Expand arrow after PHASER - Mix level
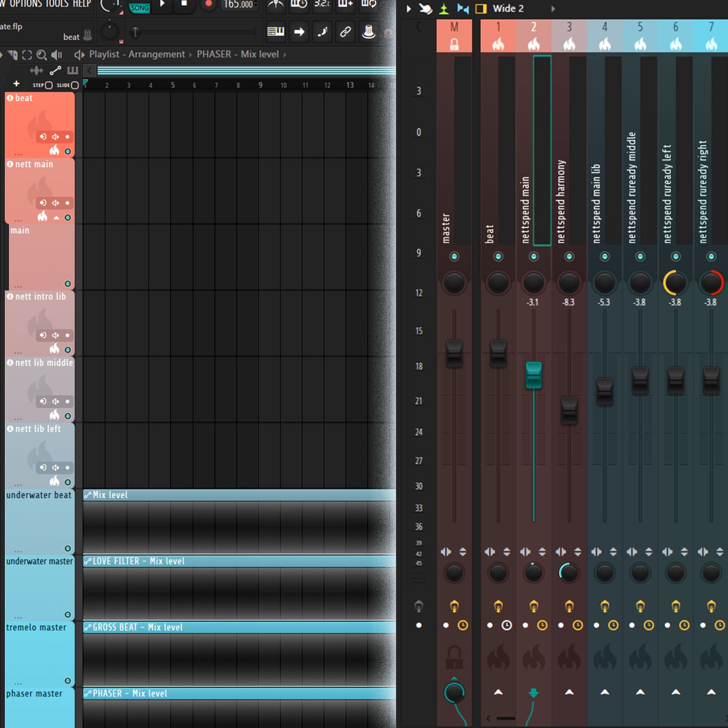Image resolution: width=728 pixels, height=728 pixels. (285, 54)
